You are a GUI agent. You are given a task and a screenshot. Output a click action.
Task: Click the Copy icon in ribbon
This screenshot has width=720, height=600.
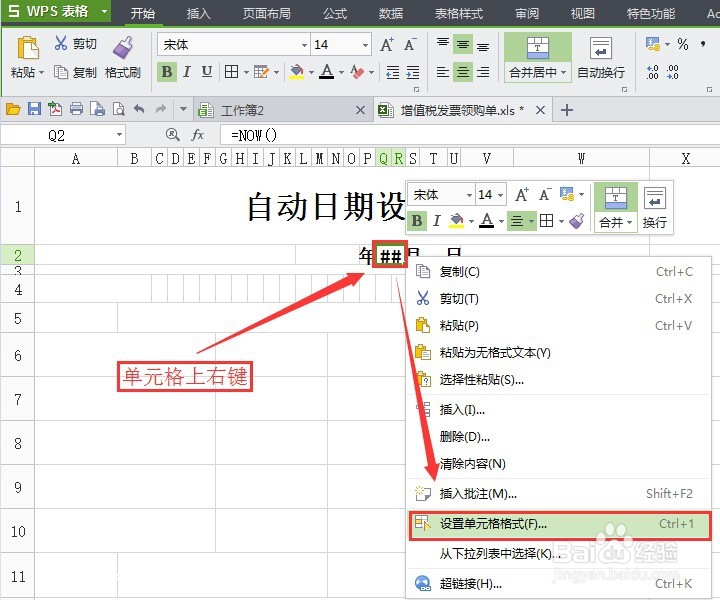61,72
